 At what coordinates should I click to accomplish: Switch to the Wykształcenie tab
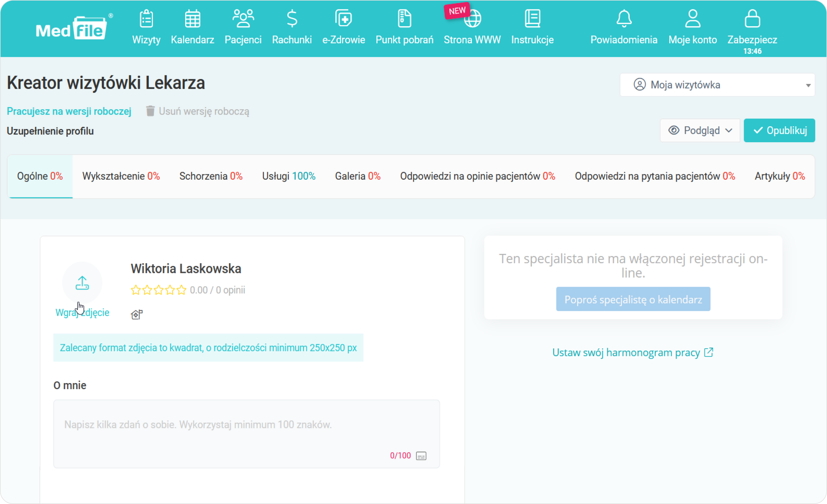coord(121,176)
